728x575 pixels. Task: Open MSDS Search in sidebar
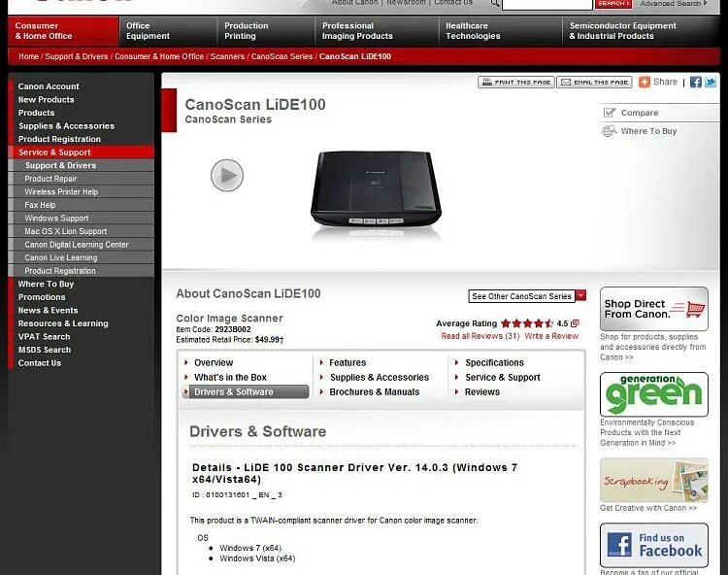coord(45,350)
